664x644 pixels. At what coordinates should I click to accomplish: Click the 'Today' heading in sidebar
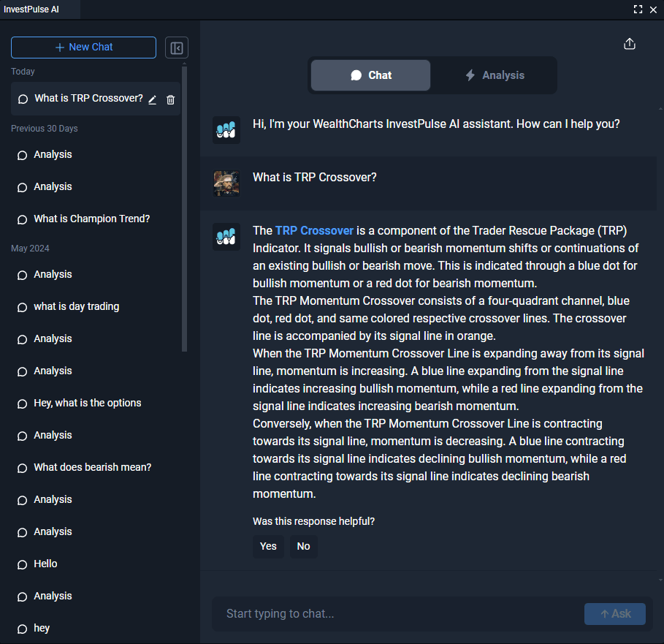23,71
